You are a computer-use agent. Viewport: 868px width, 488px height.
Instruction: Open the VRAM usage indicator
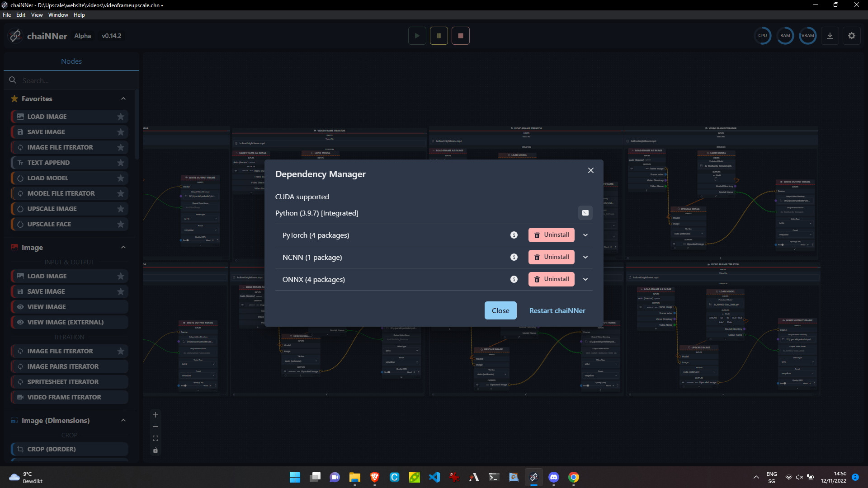click(808, 36)
